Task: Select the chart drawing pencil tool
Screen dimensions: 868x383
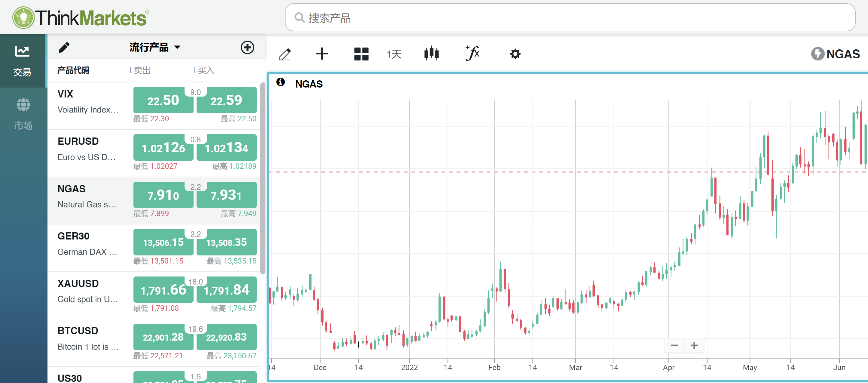Action: (x=285, y=54)
